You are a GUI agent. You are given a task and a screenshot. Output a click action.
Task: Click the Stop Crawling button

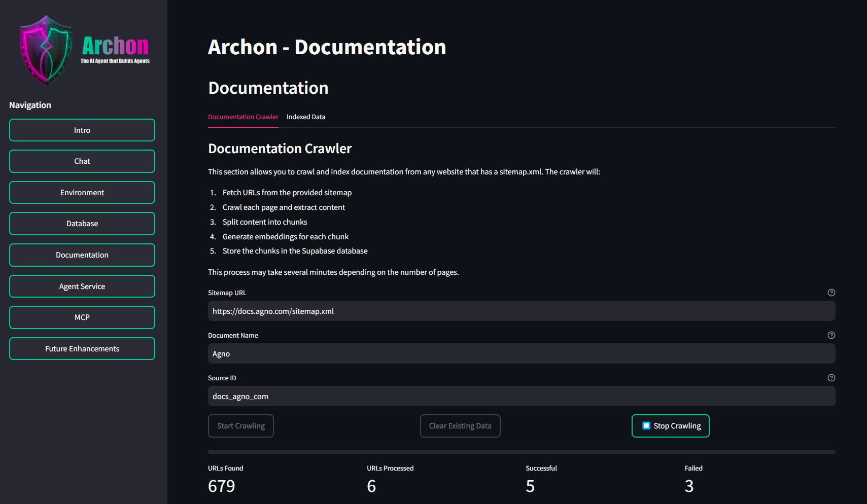point(670,426)
